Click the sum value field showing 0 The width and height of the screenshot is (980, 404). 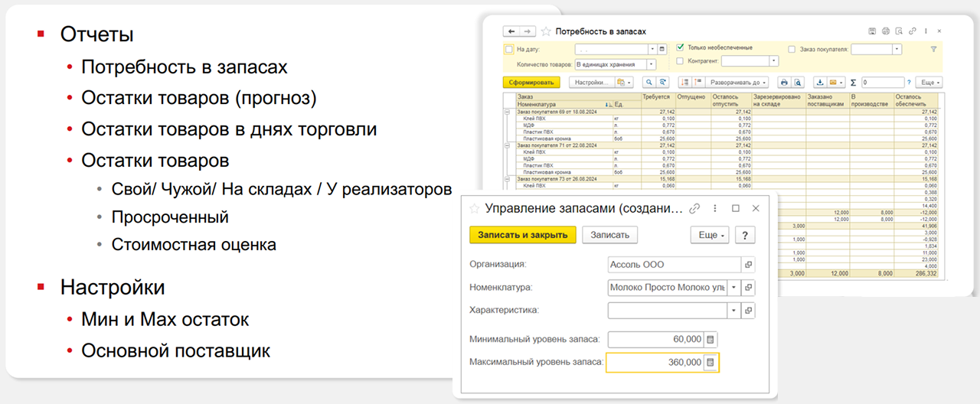[882, 82]
